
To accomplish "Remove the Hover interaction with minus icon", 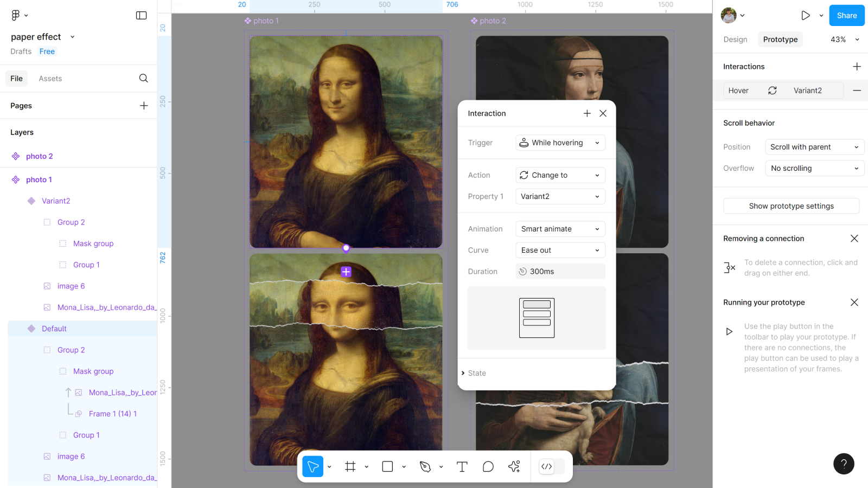I will [857, 91].
